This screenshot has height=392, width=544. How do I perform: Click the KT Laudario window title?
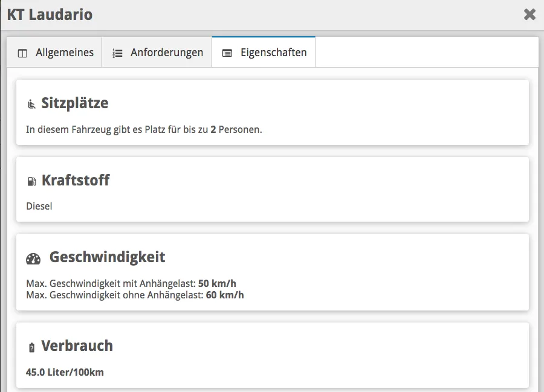50,14
